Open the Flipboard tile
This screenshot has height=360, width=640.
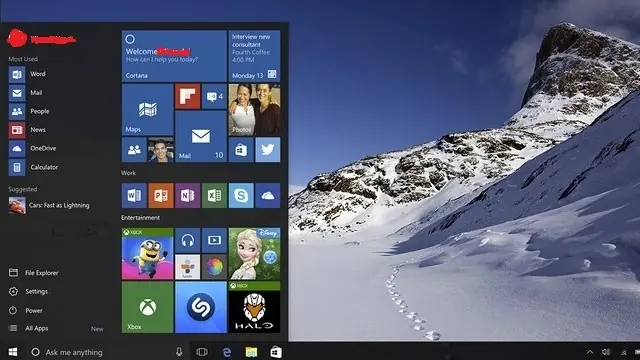tap(187, 97)
